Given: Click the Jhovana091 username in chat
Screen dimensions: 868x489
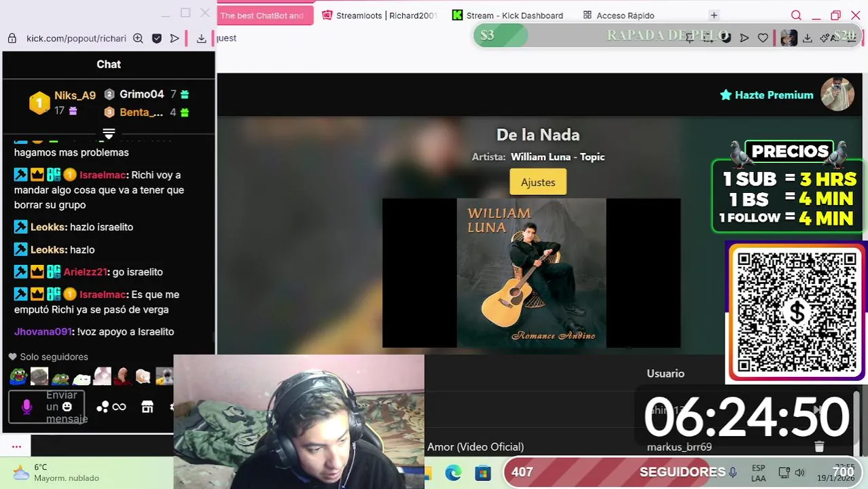Looking at the screenshot, I should tap(43, 332).
